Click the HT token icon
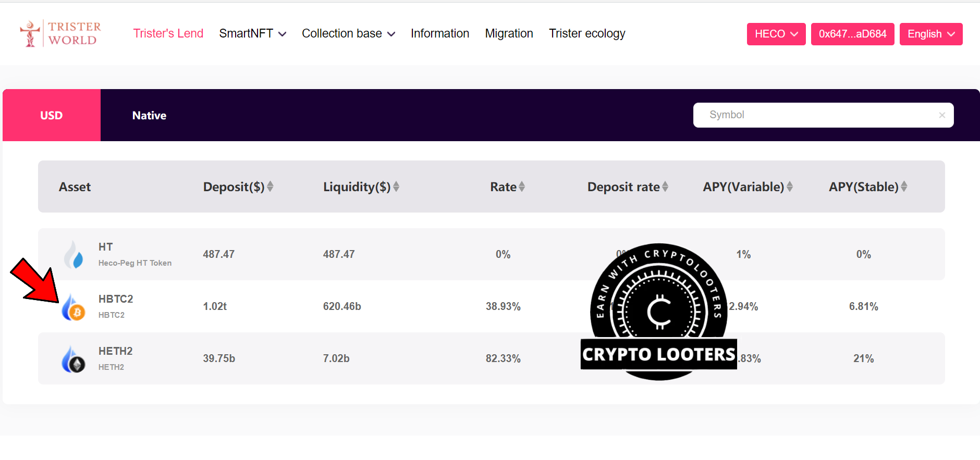 (73, 254)
